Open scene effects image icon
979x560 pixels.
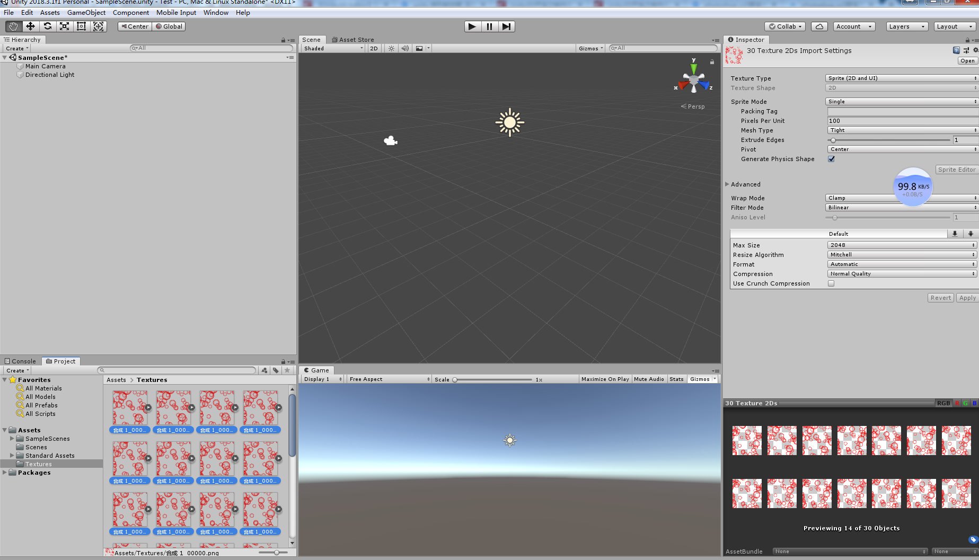(x=419, y=48)
